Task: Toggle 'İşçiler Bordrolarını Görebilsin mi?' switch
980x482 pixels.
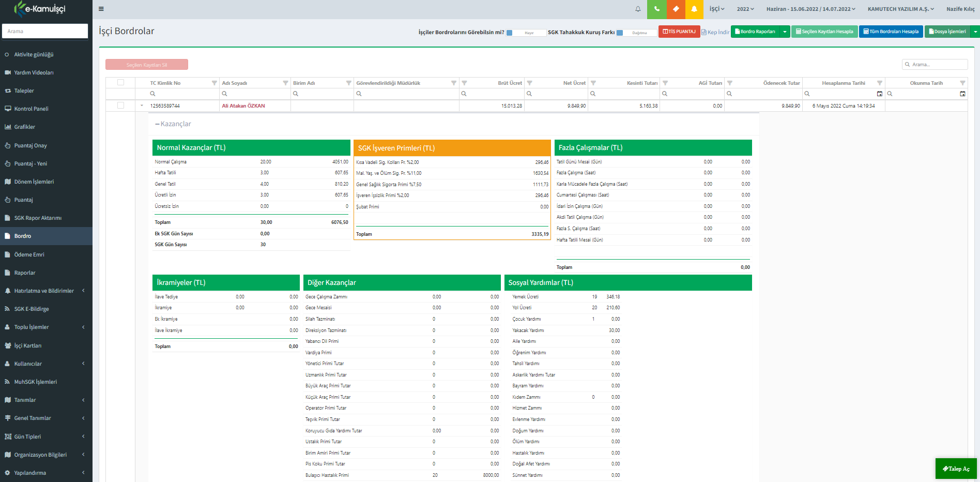Action: coord(526,33)
